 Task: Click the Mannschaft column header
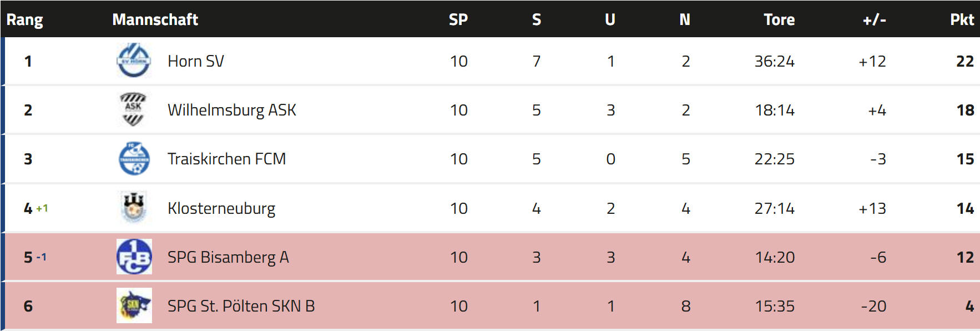tap(155, 19)
